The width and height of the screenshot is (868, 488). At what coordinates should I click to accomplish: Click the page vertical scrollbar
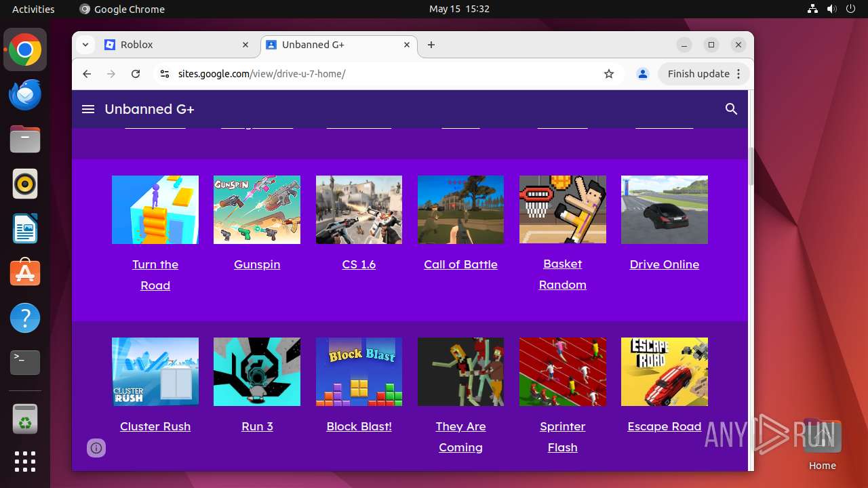pos(751,166)
